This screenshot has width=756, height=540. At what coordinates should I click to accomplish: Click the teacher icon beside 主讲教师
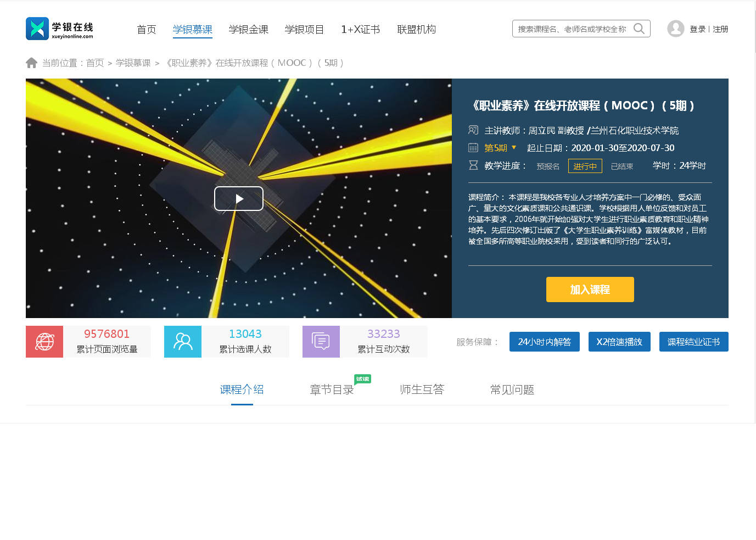click(473, 130)
